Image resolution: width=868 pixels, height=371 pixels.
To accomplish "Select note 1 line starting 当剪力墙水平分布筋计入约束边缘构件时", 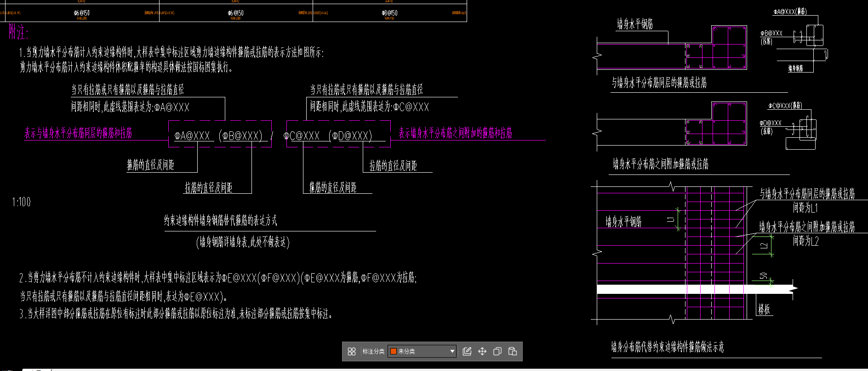I will [171, 52].
